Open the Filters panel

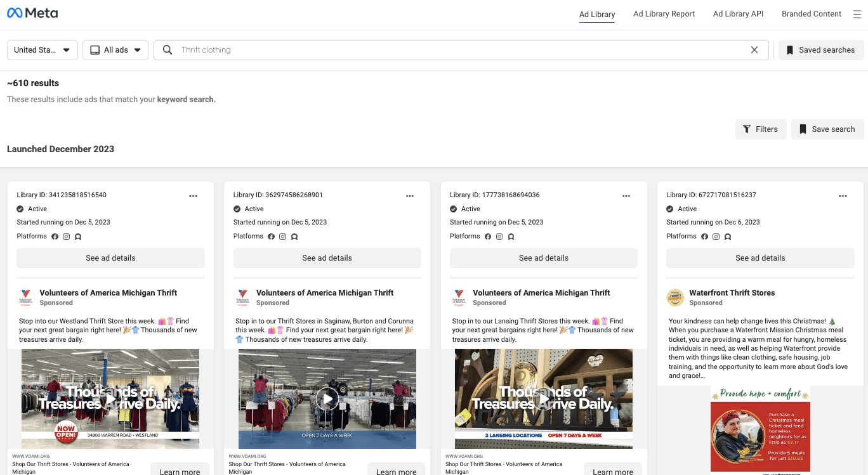point(761,129)
